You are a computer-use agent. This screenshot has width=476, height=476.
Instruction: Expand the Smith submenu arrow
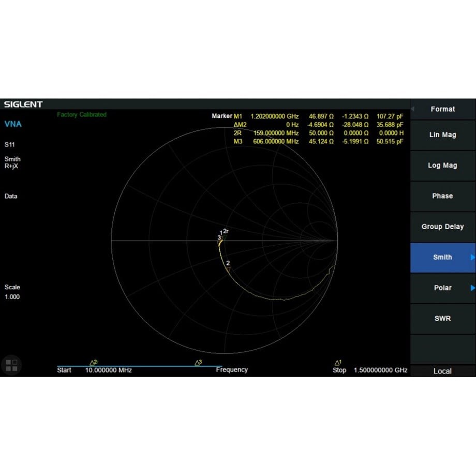point(472,258)
